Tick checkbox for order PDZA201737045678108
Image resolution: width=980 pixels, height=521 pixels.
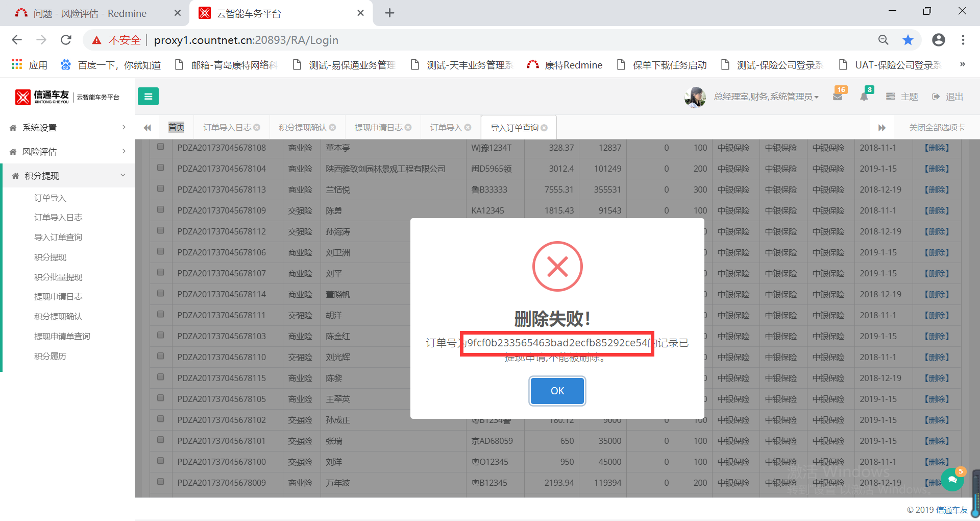pyautogui.click(x=161, y=147)
